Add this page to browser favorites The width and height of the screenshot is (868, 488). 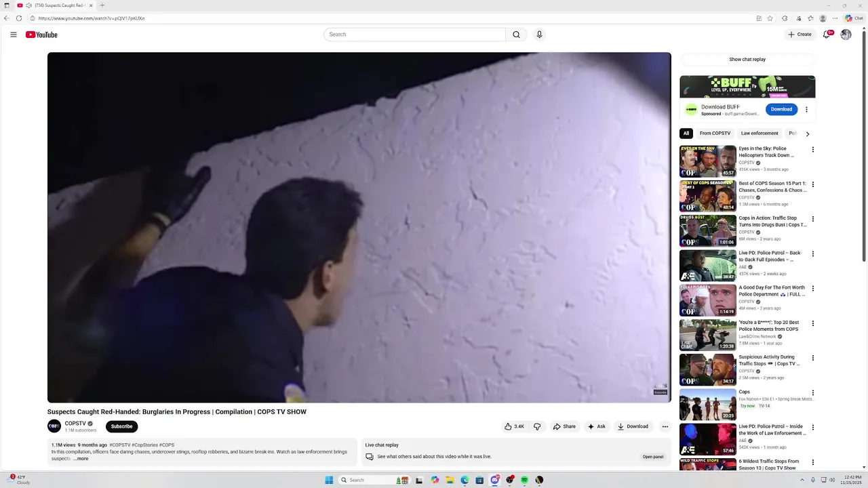point(770,18)
